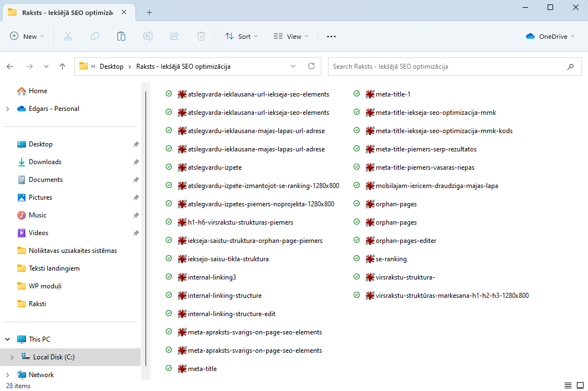Click the Share icon in toolbar

175,36
